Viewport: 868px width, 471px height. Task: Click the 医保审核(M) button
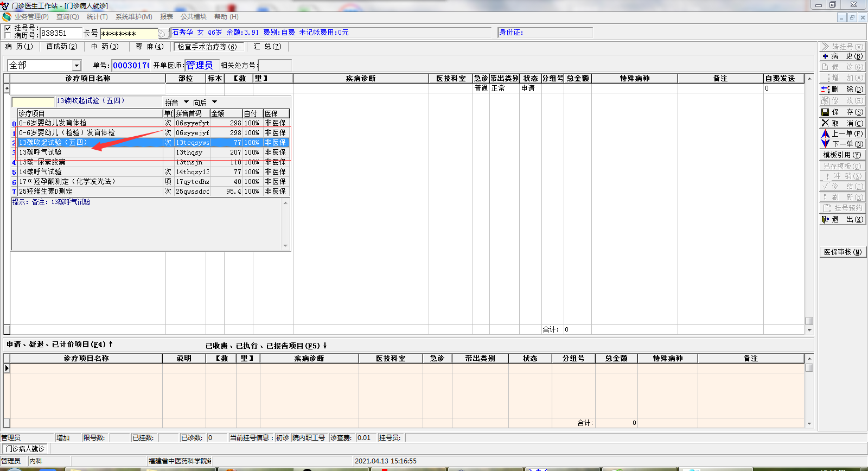[x=842, y=252]
